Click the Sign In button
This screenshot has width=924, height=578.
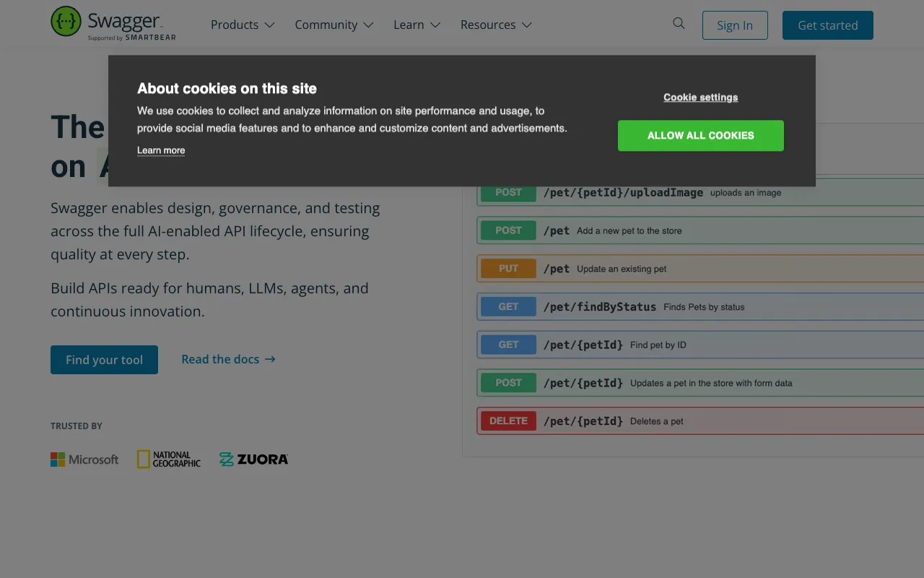[735, 25]
